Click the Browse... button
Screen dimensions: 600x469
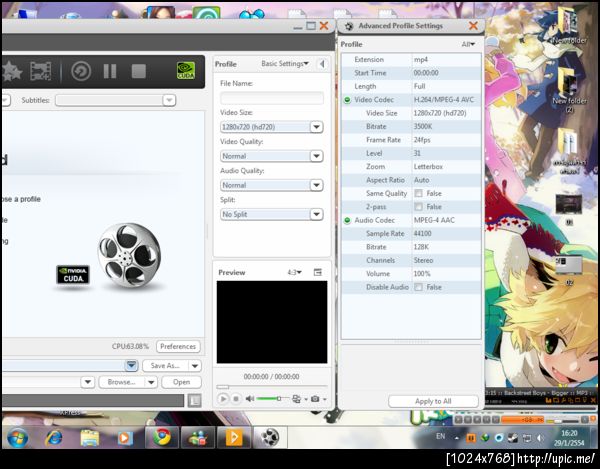pos(122,382)
